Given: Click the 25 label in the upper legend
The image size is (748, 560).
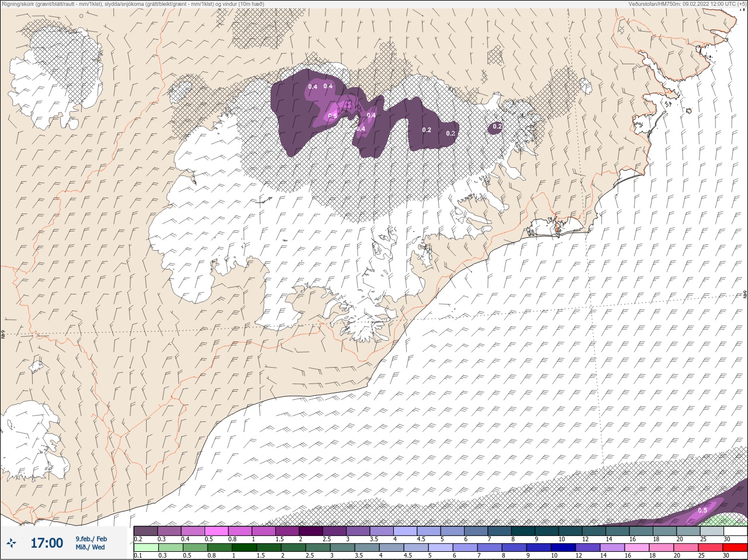Looking at the screenshot, I should pyautogui.click(x=703, y=539).
